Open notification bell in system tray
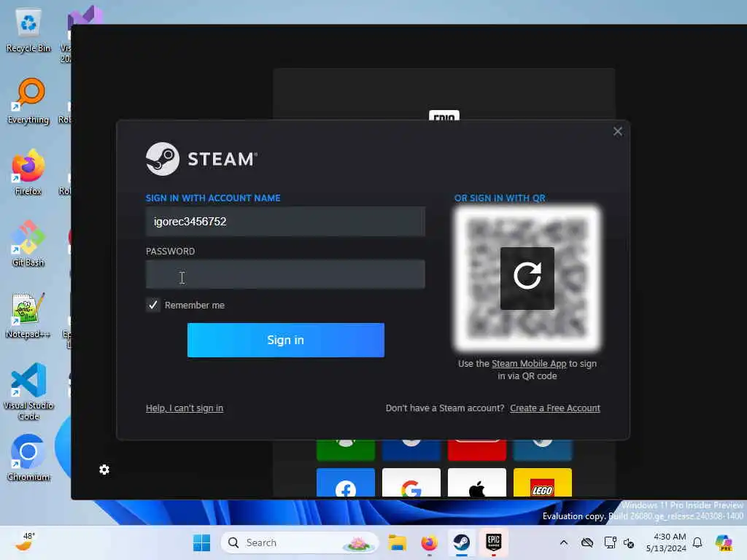The width and height of the screenshot is (747, 560). [x=697, y=542]
